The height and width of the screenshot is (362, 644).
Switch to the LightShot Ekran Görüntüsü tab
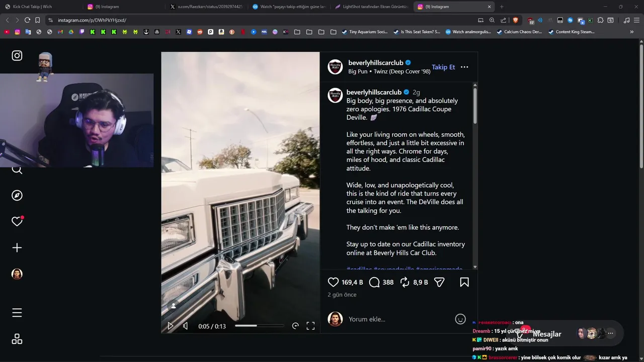click(x=371, y=7)
